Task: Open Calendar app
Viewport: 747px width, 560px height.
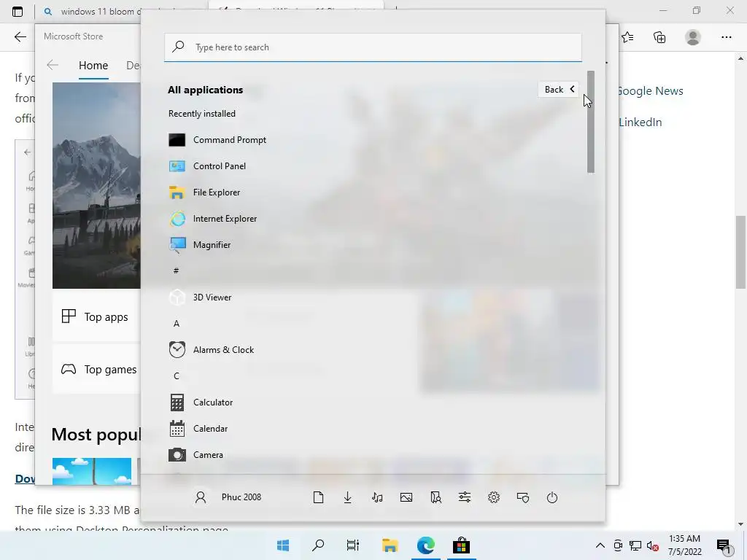Action: (198, 428)
